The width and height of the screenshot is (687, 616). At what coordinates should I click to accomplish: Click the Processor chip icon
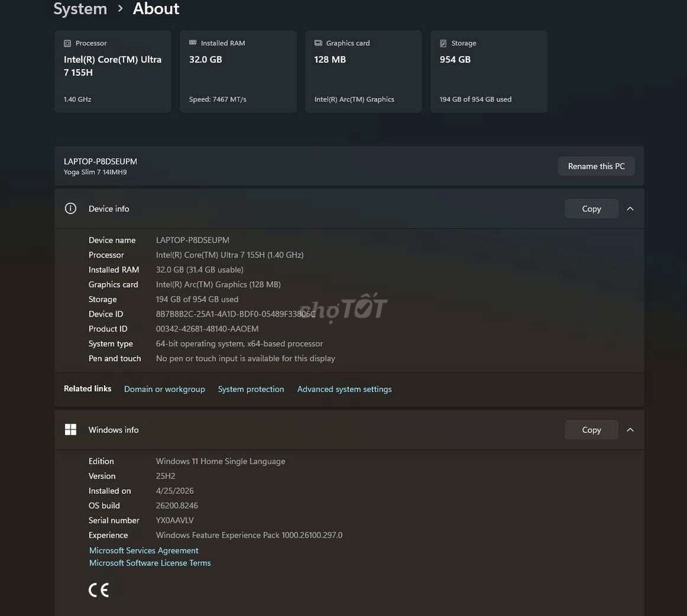pyautogui.click(x=67, y=44)
